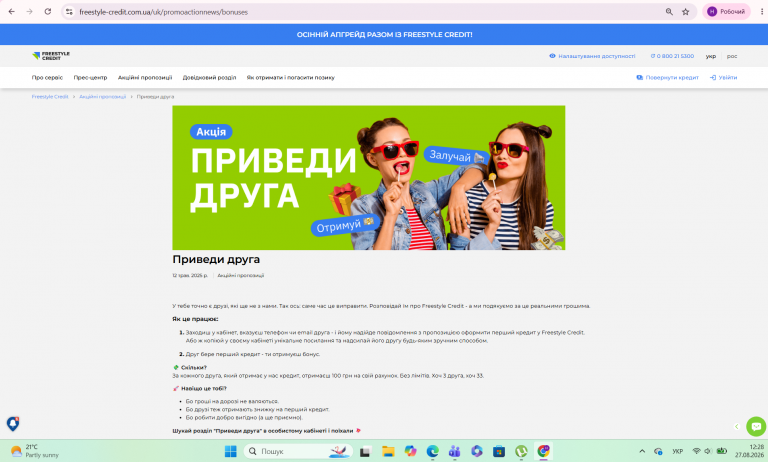Go to Акційні пропозиції breadcrumb
Image resolution: width=768 pixels, height=462 pixels.
pyautogui.click(x=102, y=97)
